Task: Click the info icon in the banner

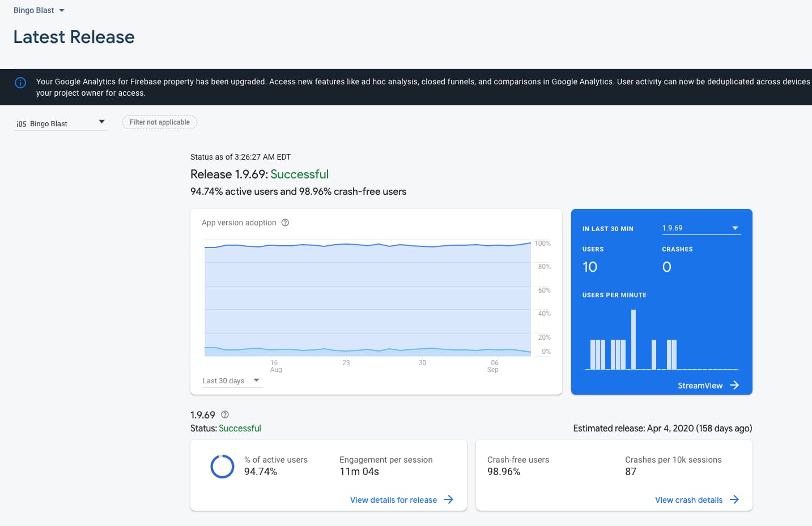Action: click(20, 83)
